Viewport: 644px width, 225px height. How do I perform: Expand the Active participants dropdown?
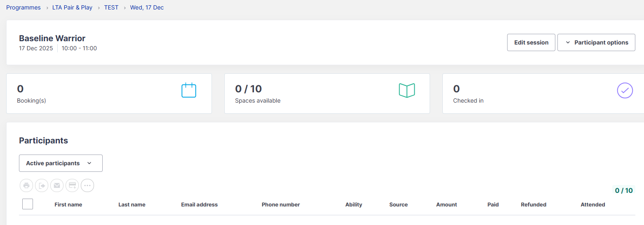coord(61,163)
